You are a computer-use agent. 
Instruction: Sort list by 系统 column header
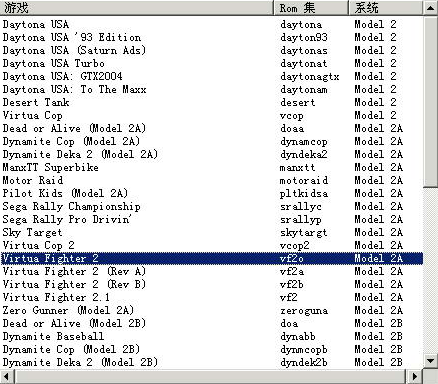tap(385, 8)
